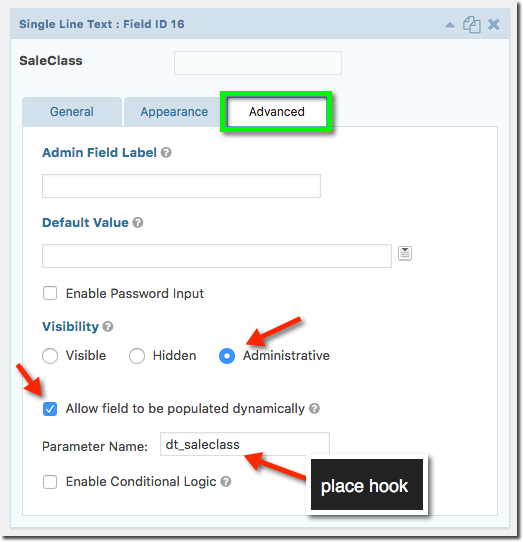Select the Administrative visibility radio button
The image size is (523, 542).
coord(227,356)
